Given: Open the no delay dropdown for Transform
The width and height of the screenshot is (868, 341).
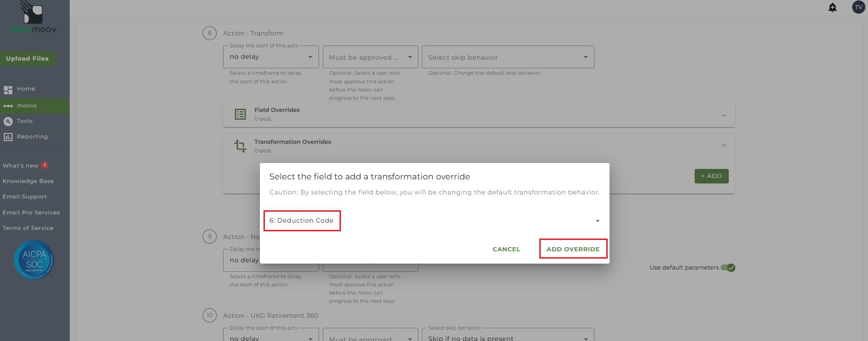Looking at the screenshot, I should tap(271, 57).
